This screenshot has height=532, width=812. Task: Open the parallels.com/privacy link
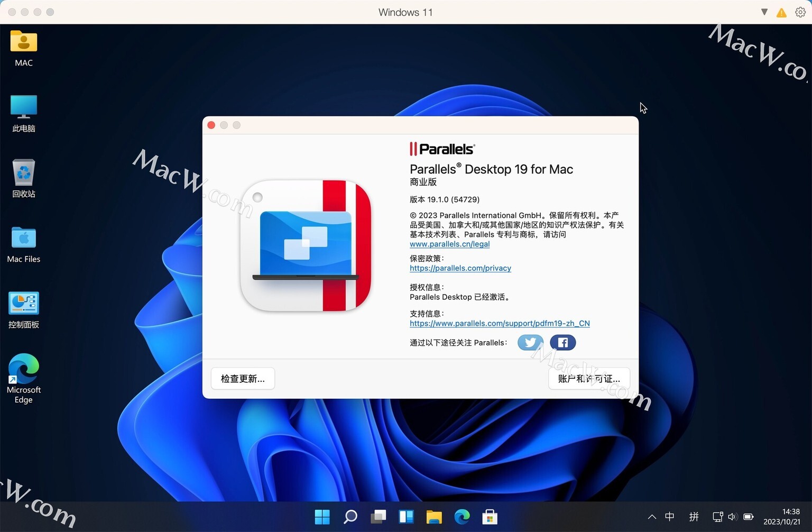(460, 268)
